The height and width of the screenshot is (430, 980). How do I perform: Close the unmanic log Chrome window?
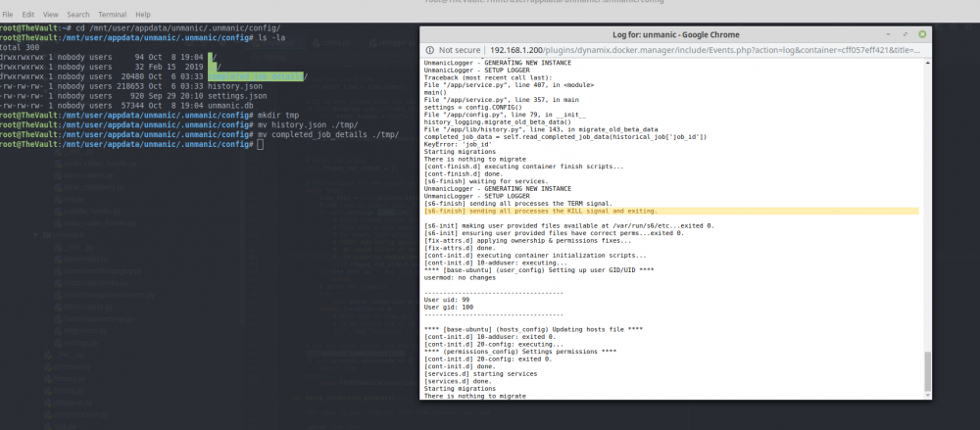click(x=922, y=34)
